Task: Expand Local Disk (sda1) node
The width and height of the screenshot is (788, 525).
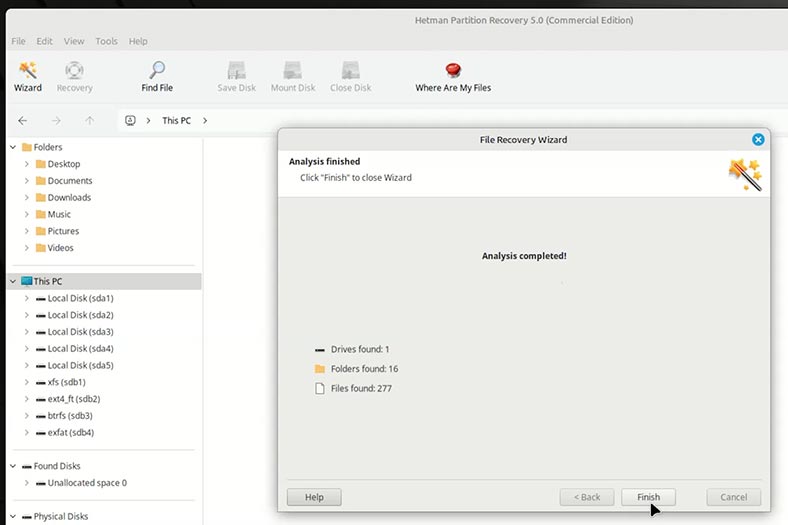Action: pyautogui.click(x=27, y=298)
